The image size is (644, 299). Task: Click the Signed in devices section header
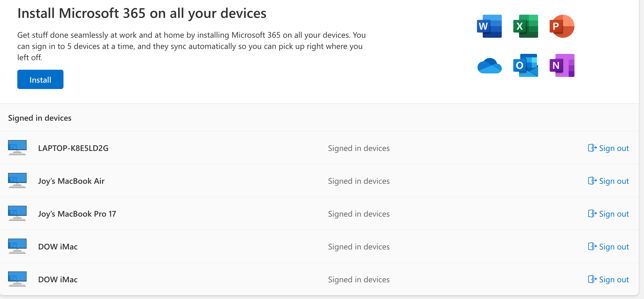40,118
